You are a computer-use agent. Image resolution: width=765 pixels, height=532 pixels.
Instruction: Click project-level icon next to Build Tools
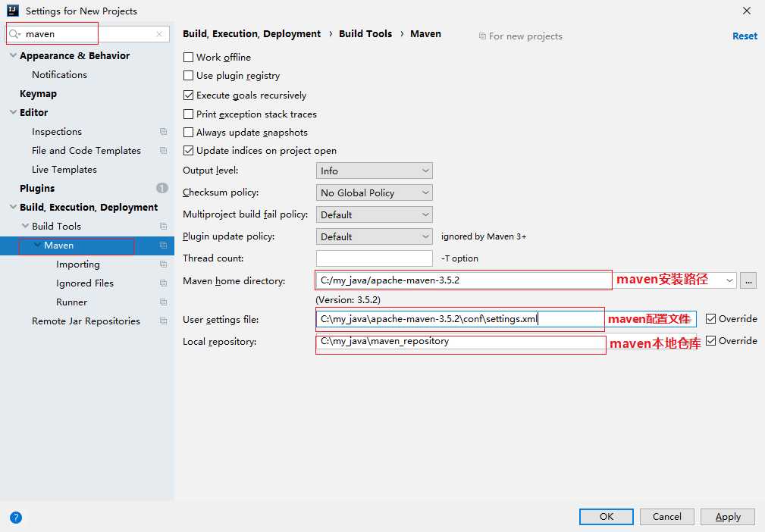[x=164, y=227]
